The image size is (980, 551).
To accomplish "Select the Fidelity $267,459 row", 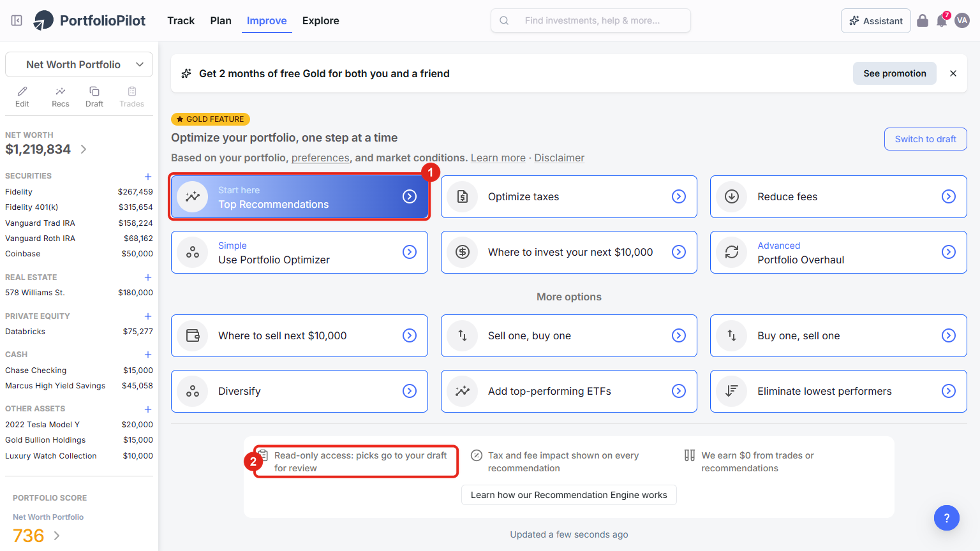I will pos(79,192).
